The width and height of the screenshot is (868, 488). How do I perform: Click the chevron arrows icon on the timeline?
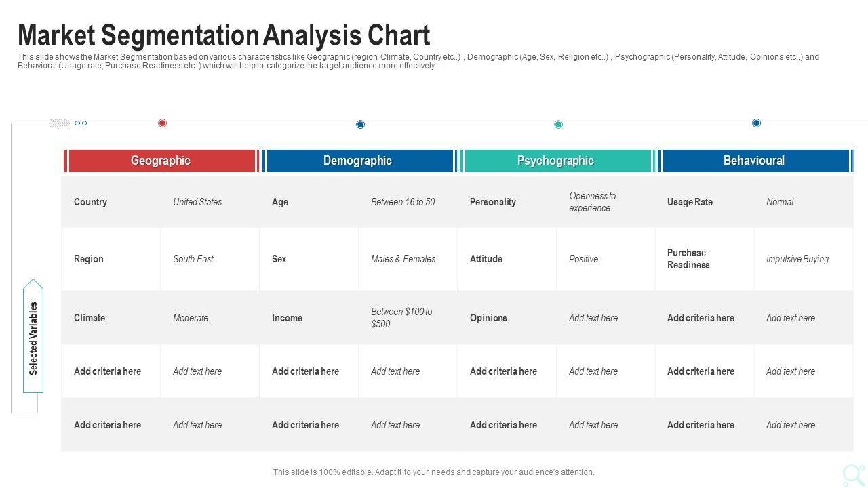tap(60, 123)
